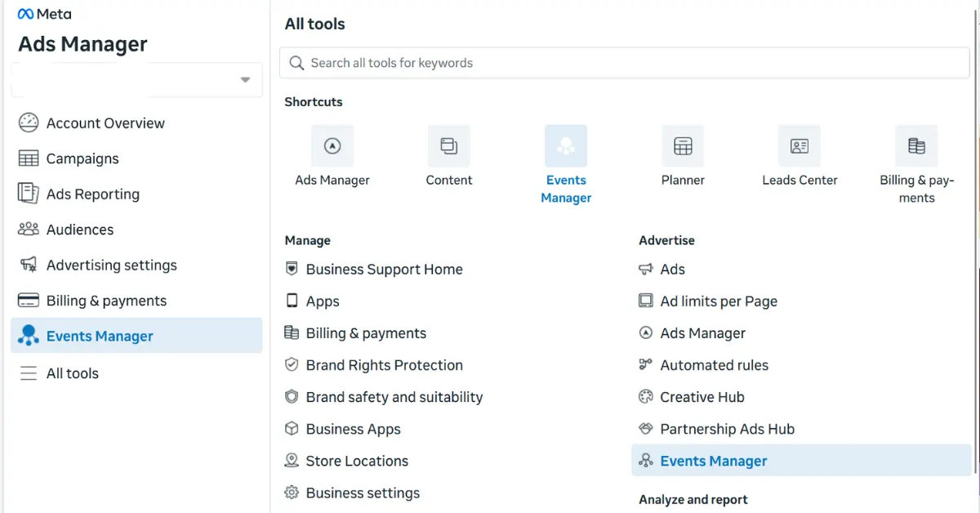Image resolution: width=980 pixels, height=513 pixels.
Task: Click the Audiences sidebar icon
Action: [29, 230]
